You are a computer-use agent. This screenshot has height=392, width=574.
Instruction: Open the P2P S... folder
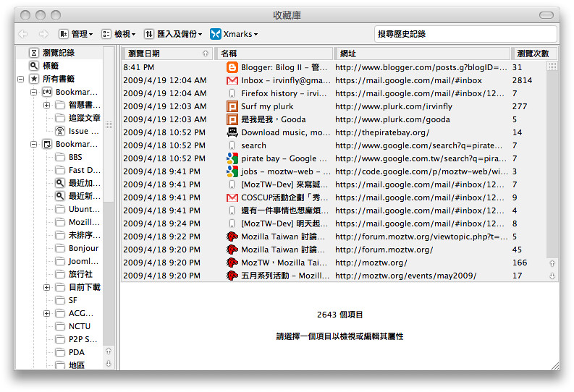(83, 339)
